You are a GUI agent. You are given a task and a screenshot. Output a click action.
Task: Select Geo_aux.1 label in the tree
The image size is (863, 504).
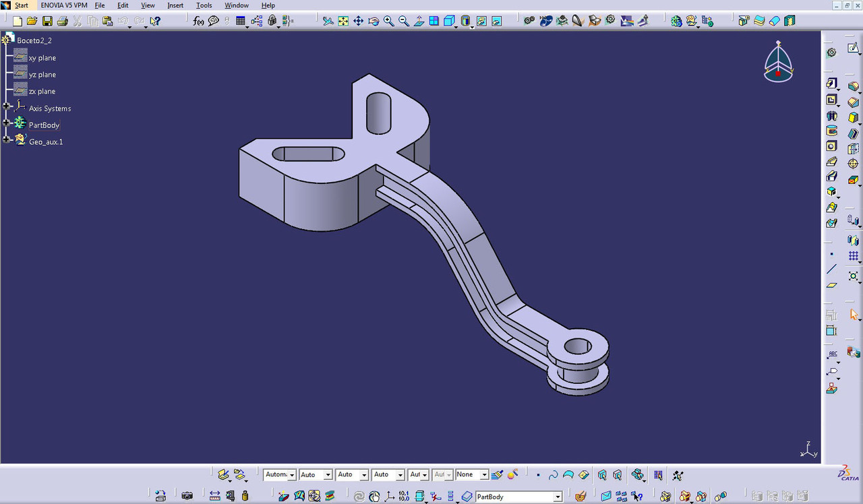click(x=46, y=142)
